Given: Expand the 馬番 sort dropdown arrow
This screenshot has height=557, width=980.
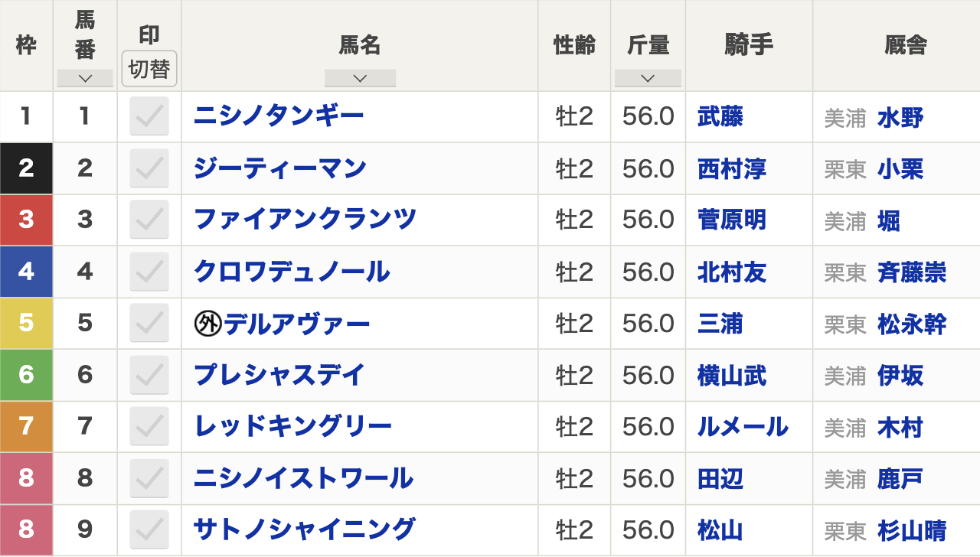Looking at the screenshot, I should coord(85,78).
